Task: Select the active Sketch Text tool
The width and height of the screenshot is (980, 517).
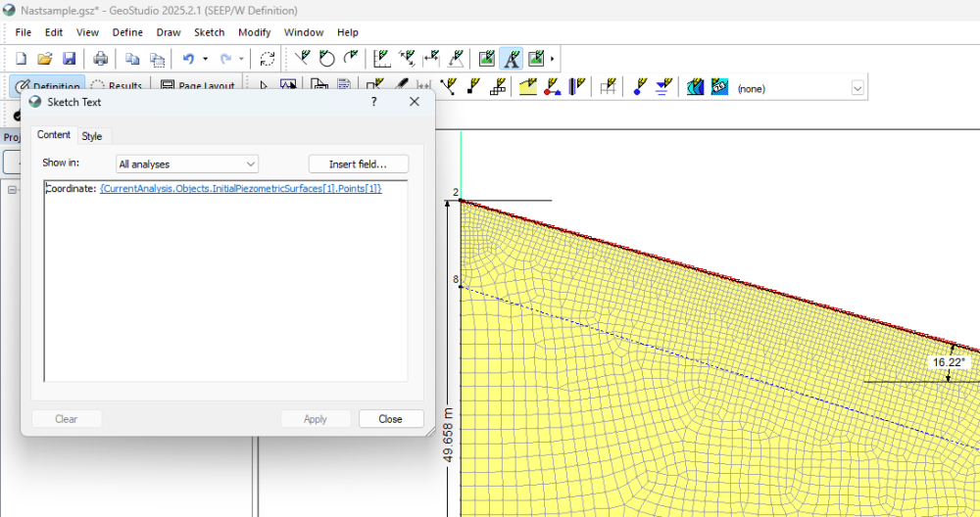Action: click(x=512, y=59)
